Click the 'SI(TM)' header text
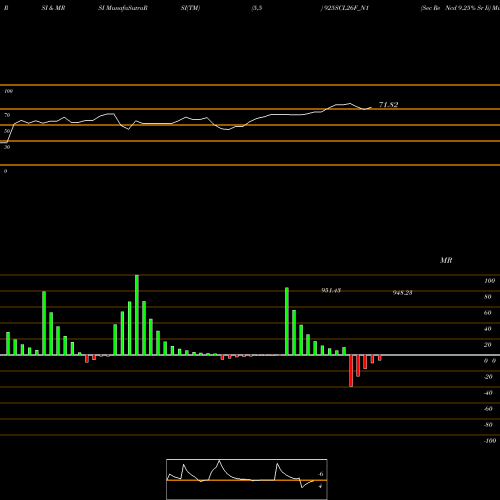500x500 pixels. point(190,8)
